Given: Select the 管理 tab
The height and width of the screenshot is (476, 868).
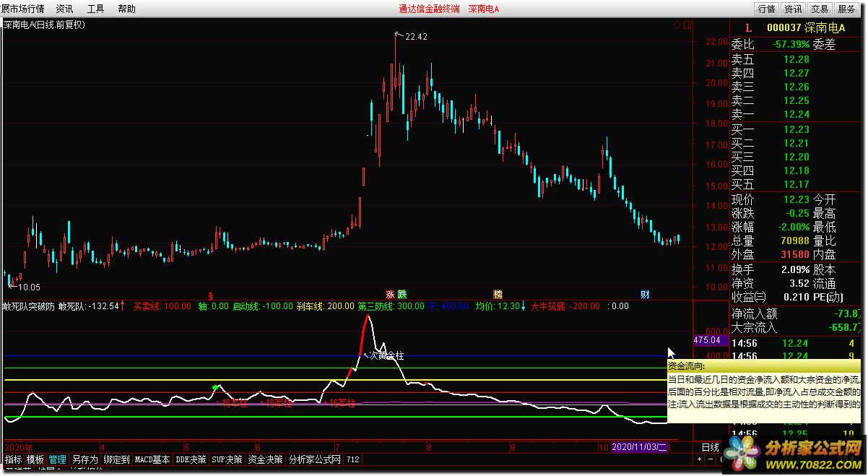Looking at the screenshot, I should coord(58,459).
